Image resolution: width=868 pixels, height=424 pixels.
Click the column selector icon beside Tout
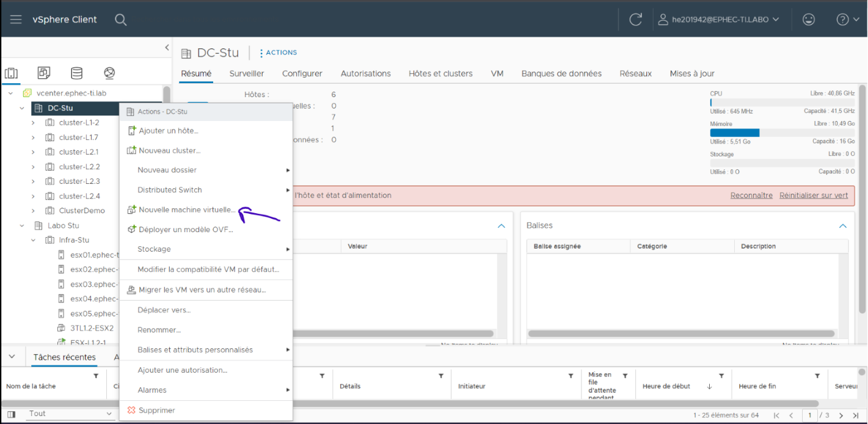[x=11, y=414]
